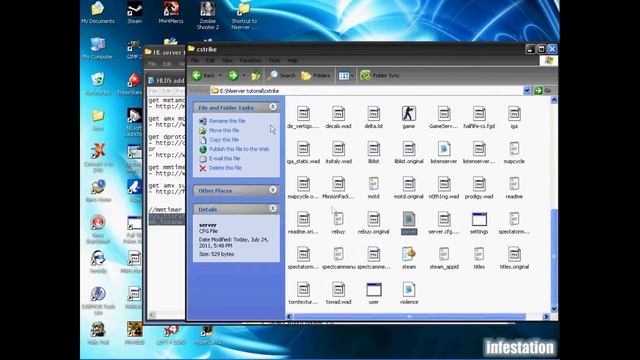This screenshot has width=640, height=360.
Task: Collapse the File and Folder Tasks panel
Action: coord(273,107)
